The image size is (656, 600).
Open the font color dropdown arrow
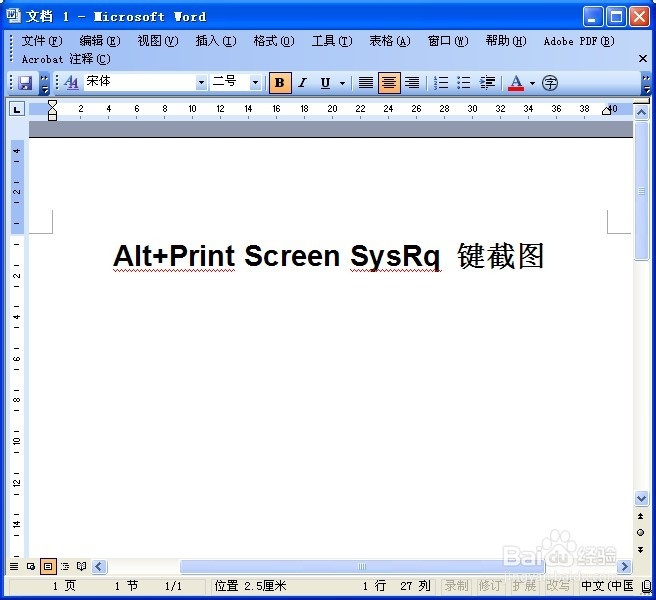point(532,83)
